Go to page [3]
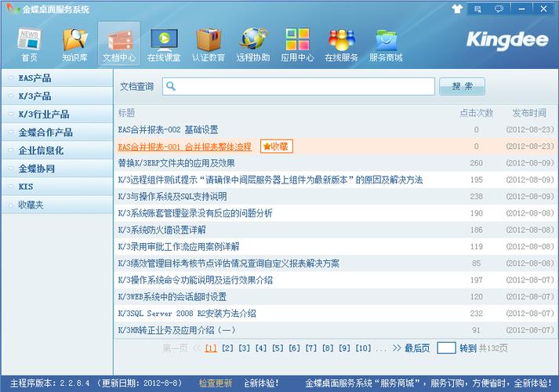The image size is (559, 392). 244,348
